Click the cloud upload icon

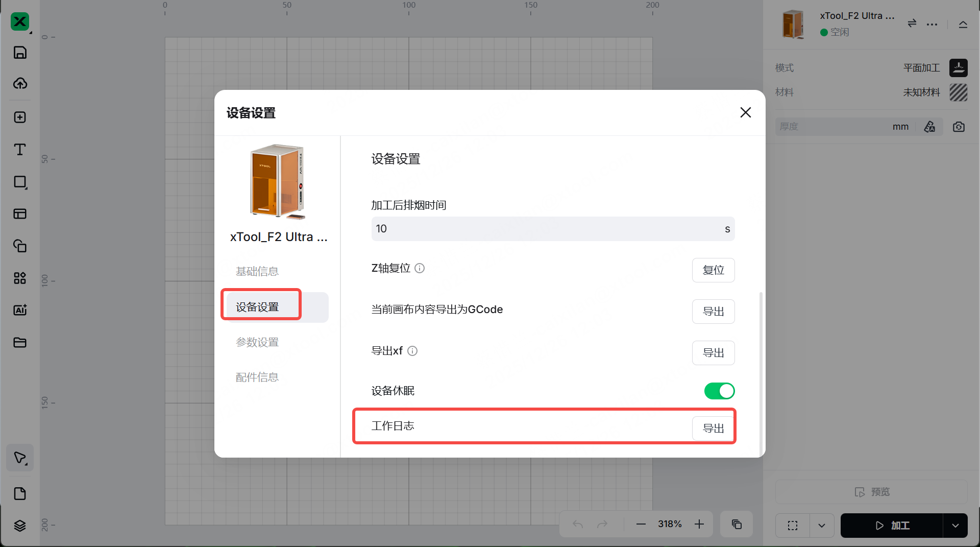tap(20, 83)
